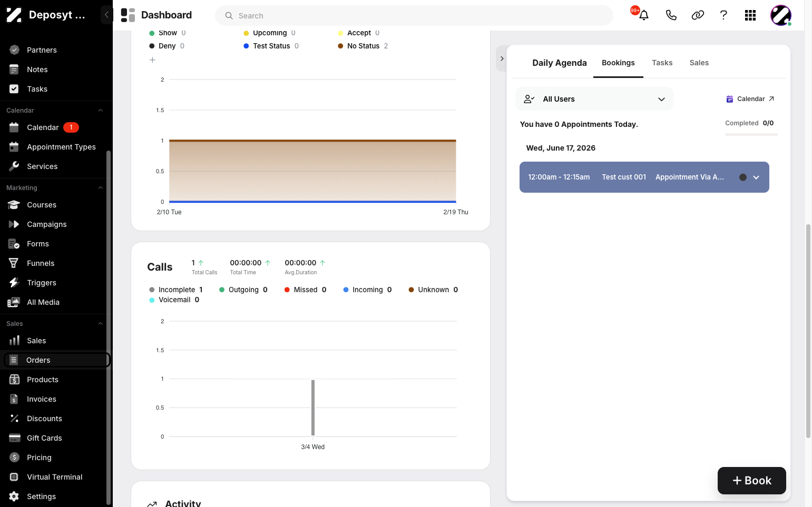Open the Calendar link in agenda

point(750,99)
